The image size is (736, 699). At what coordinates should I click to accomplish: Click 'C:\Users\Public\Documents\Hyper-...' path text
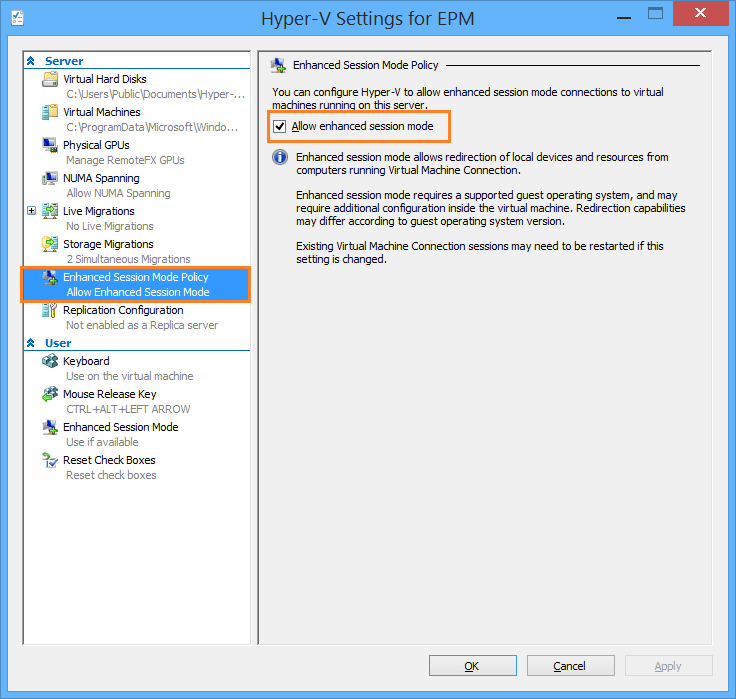(x=155, y=94)
